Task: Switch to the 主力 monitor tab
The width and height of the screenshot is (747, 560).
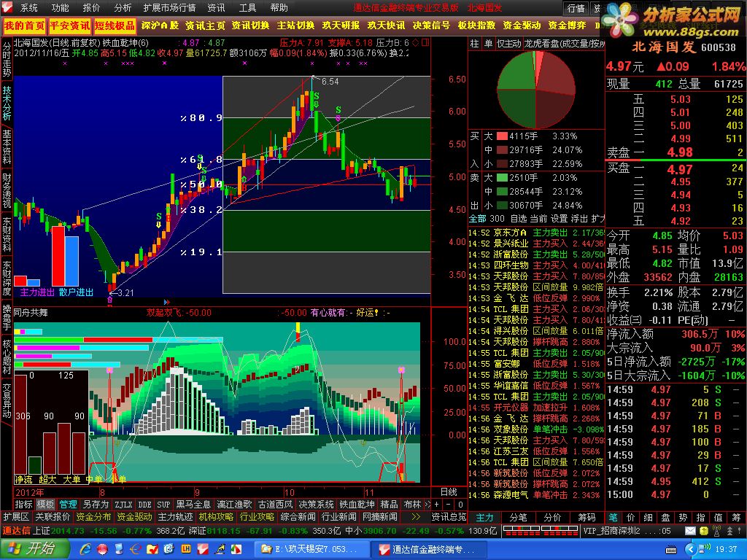Action: [485, 517]
